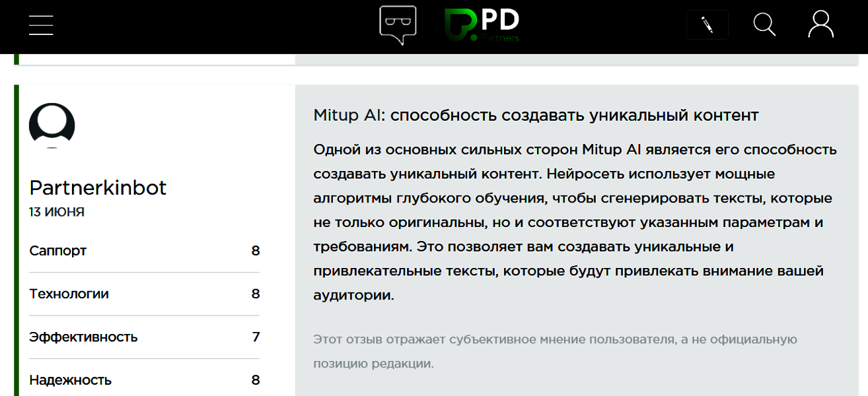Image resolution: width=868 pixels, height=396 pixels.
Task: Click the review title about Mitup AI
Action: [x=536, y=115]
